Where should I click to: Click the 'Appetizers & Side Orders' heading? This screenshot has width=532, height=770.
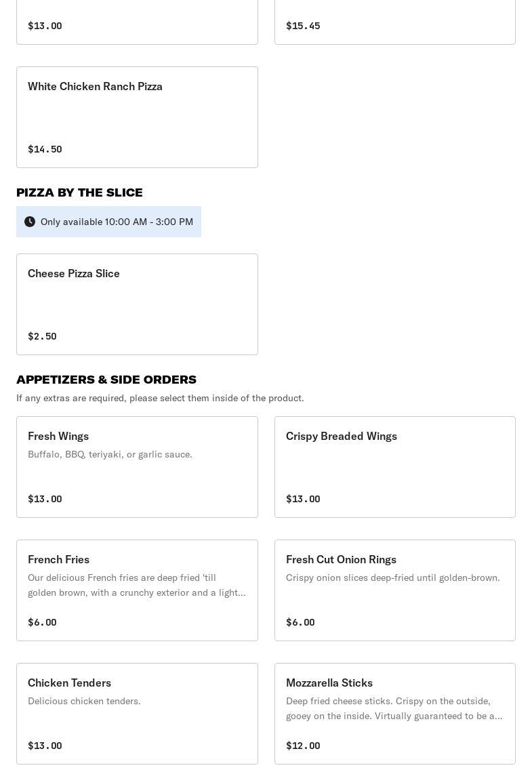pos(106,380)
